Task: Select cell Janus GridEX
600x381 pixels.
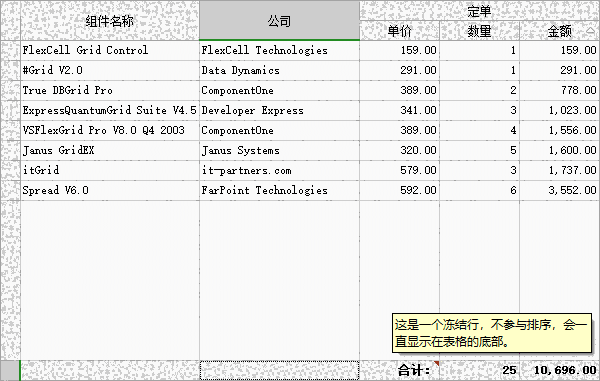Action: tap(110, 150)
